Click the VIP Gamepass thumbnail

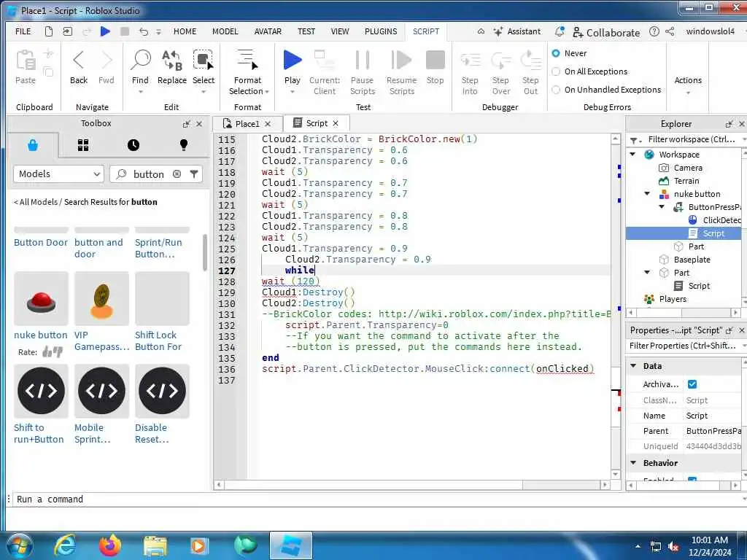point(101,298)
